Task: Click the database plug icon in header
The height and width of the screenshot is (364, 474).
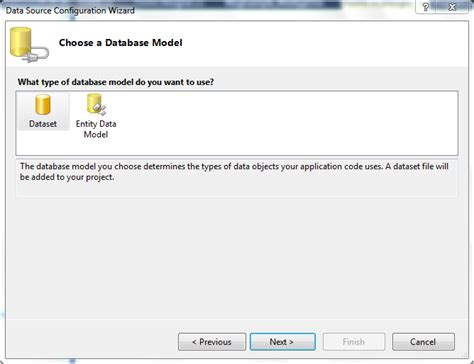Action: pos(29,45)
